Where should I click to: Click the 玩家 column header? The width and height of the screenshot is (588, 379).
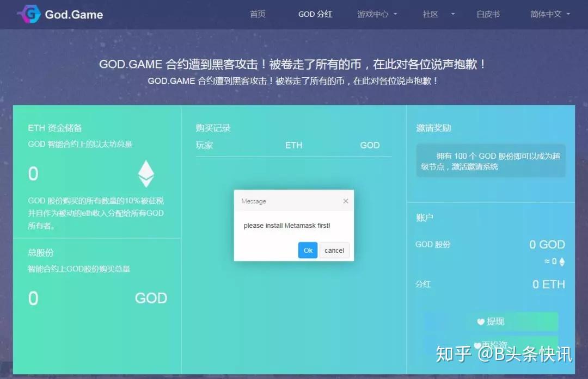coord(204,145)
